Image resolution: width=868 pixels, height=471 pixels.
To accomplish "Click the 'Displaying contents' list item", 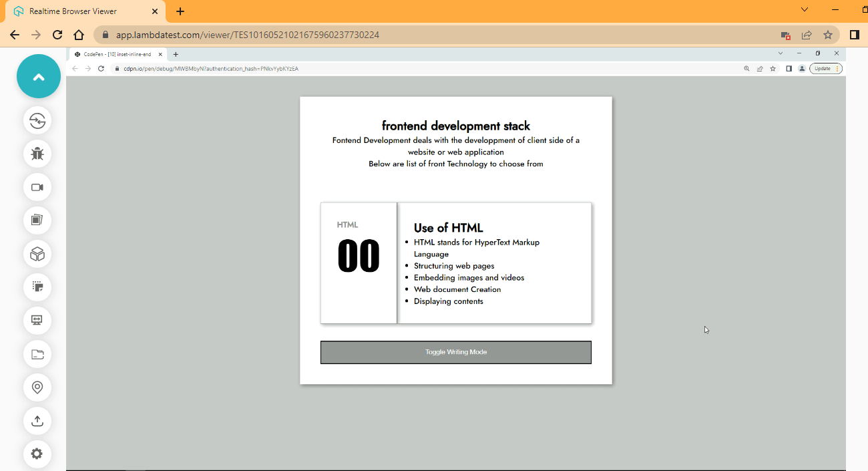I will point(449,301).
